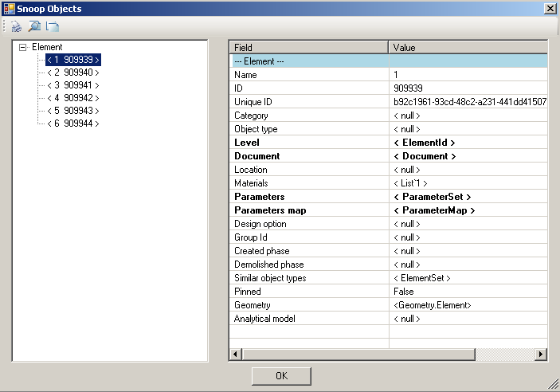
Task: Click the bold Document field label
Action: click(x=257, y=156)
